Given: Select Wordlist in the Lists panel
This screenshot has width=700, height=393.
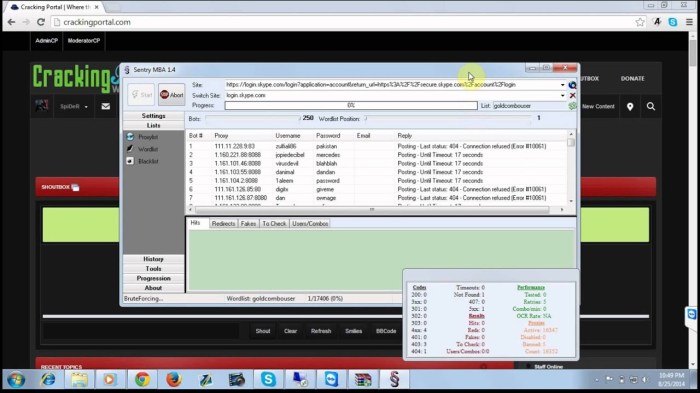Looking at the screenshot, I should coord(142,149).
